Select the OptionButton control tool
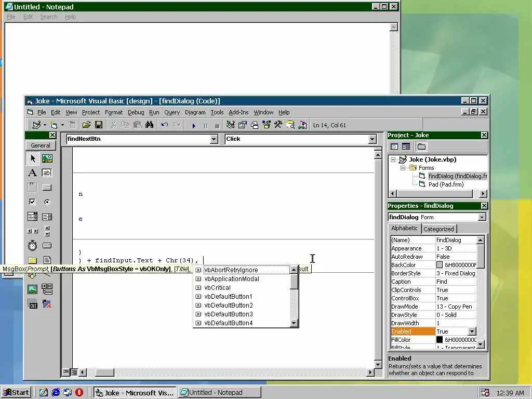532x399 pixels. point(47,202)
